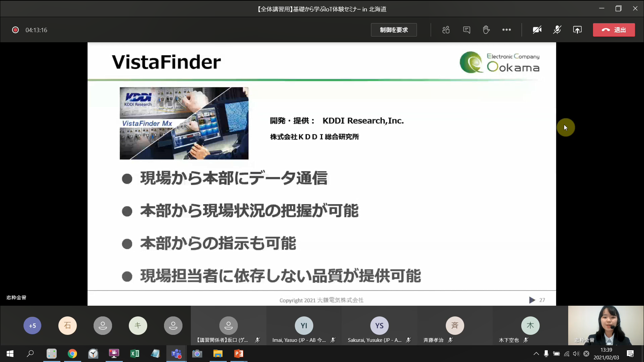Switch to Microsoft Teams in the taskbar
Viewport: 644px width, 362px height.
[x=176, y=354]
